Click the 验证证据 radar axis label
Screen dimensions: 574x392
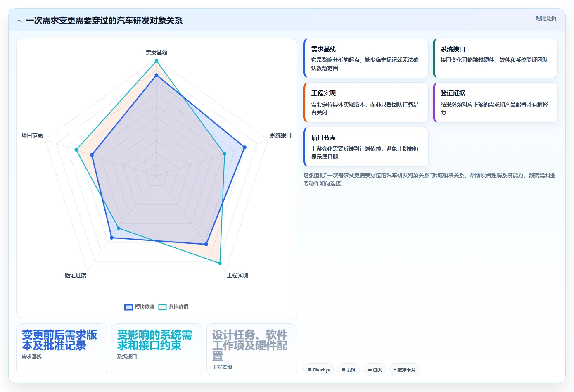pyautogui.click(x=76, y=275)
